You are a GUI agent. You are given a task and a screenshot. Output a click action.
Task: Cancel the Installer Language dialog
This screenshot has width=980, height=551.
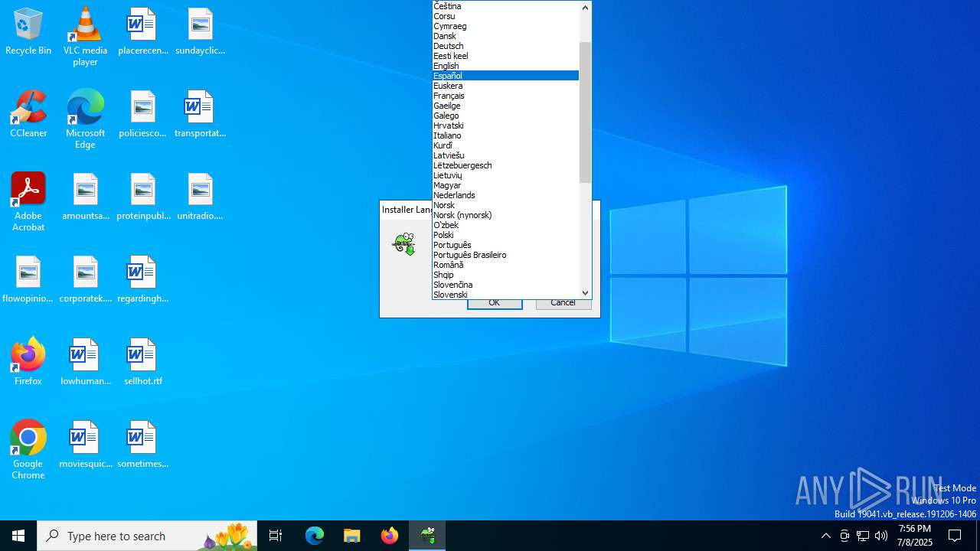tap(563, 303)
